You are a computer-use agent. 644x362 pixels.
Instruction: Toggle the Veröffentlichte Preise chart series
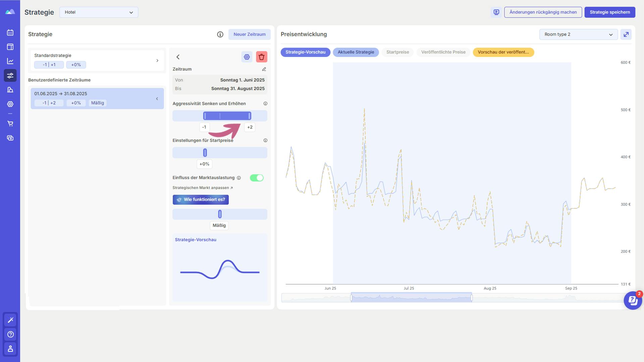[443, 52]
